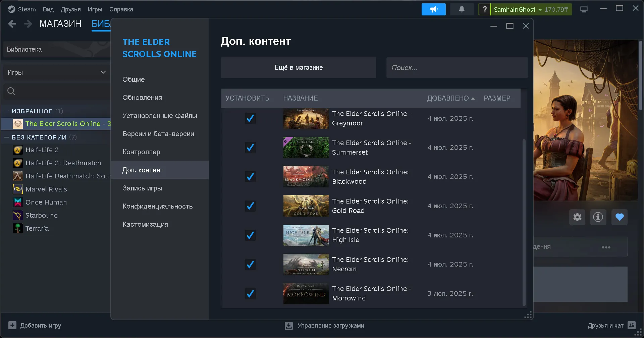This screenshot has width=644, height=338.
Task: Toggle High Isle install checkbox
Action: coord(250,235)
